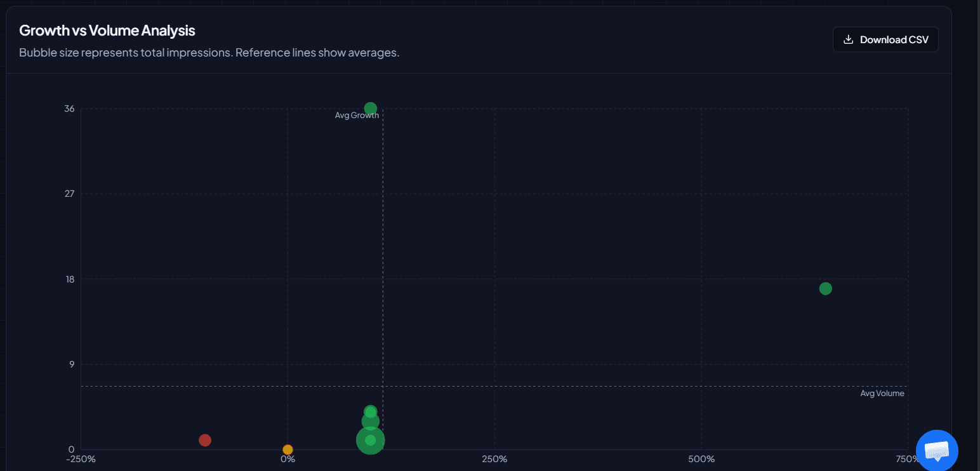Click the dashed Avg Growth vertical line
This screenshot has width=980, height=471.
(383, 254)
